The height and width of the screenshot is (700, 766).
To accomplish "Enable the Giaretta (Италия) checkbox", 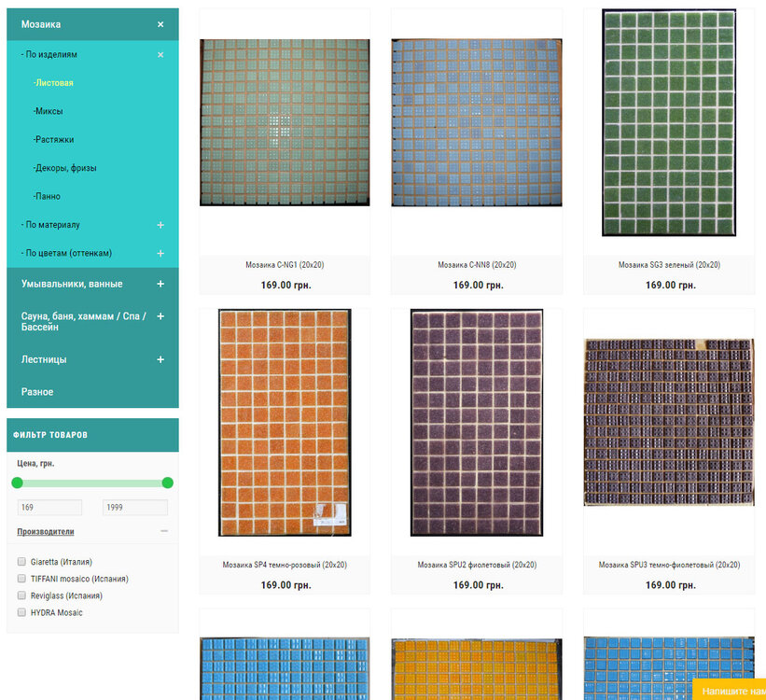I will [21, 562].
